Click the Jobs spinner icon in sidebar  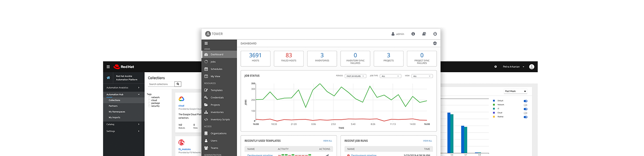(206, 62)
